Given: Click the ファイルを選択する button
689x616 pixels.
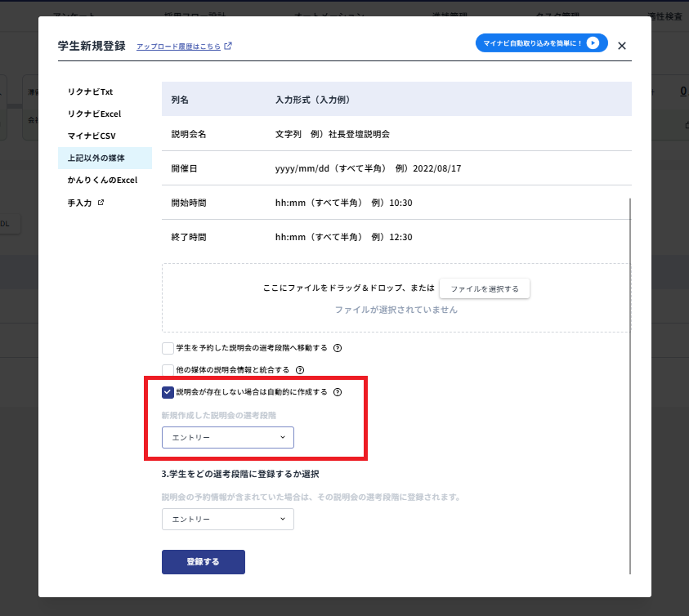Looking at the screenshot, I should (484, 288).
